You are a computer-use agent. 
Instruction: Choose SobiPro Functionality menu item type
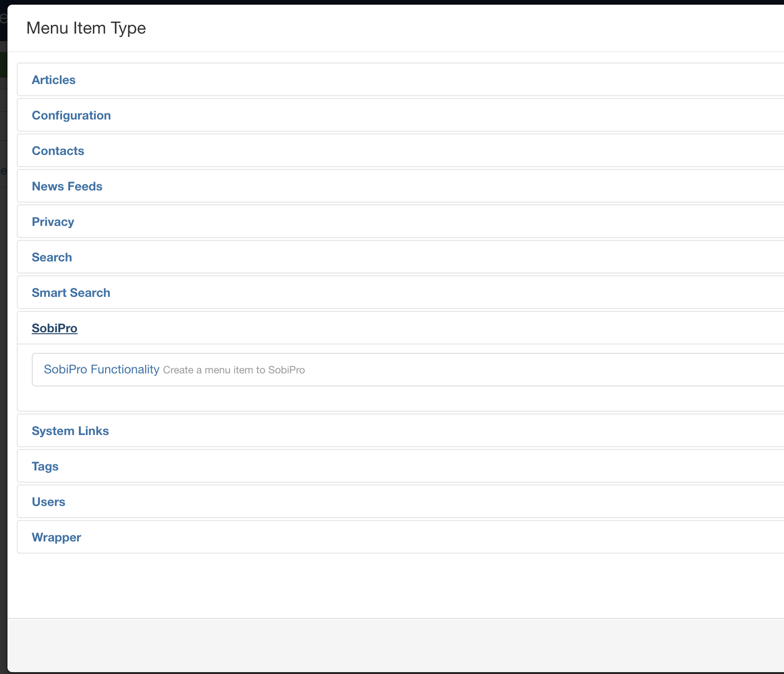coord(102,369)
